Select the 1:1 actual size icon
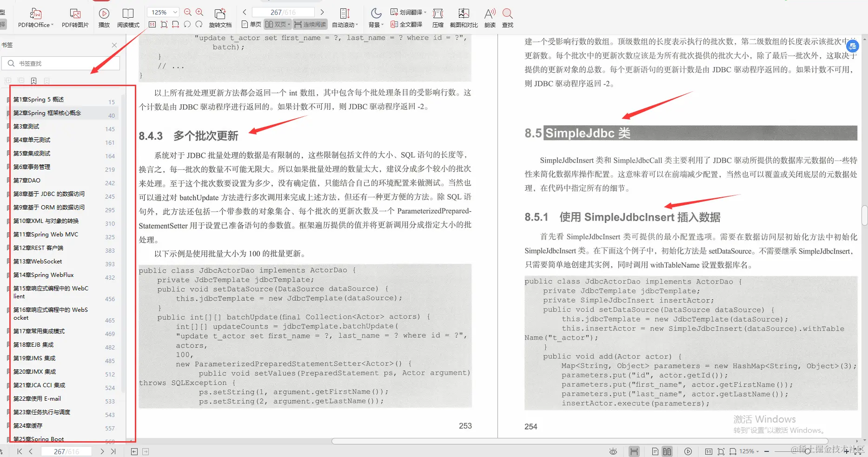 (x=152, y=24)
